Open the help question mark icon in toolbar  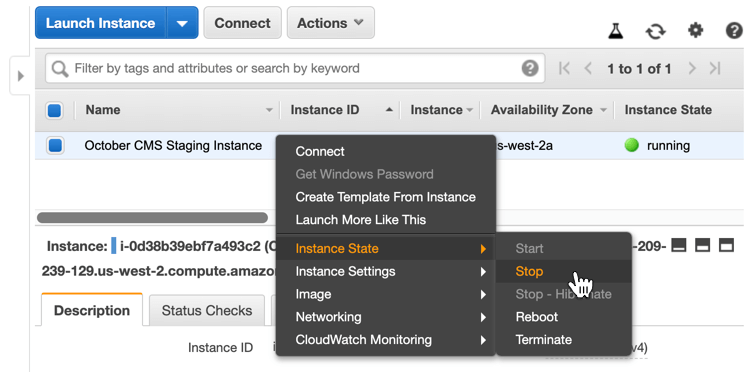click(x=734, y=31)
